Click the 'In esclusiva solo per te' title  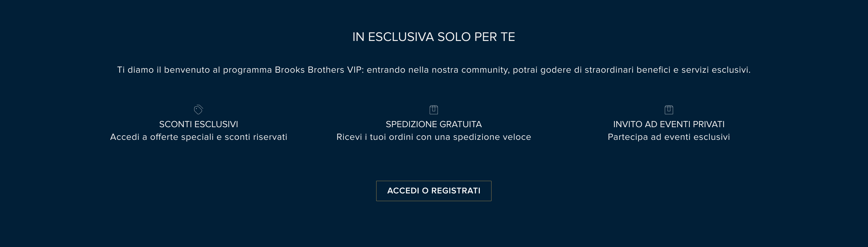[434, 37]
